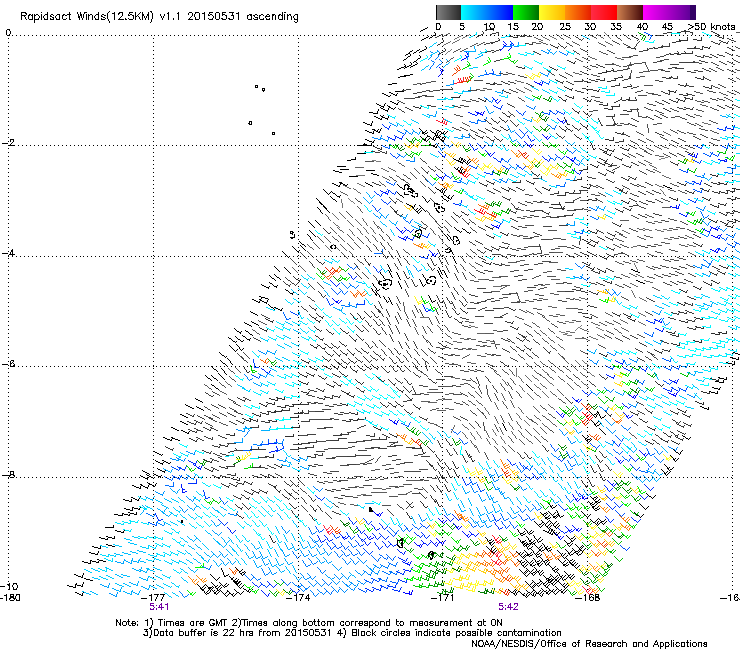Click the -4 latitude label
The image size is (740, 650).
8,253
